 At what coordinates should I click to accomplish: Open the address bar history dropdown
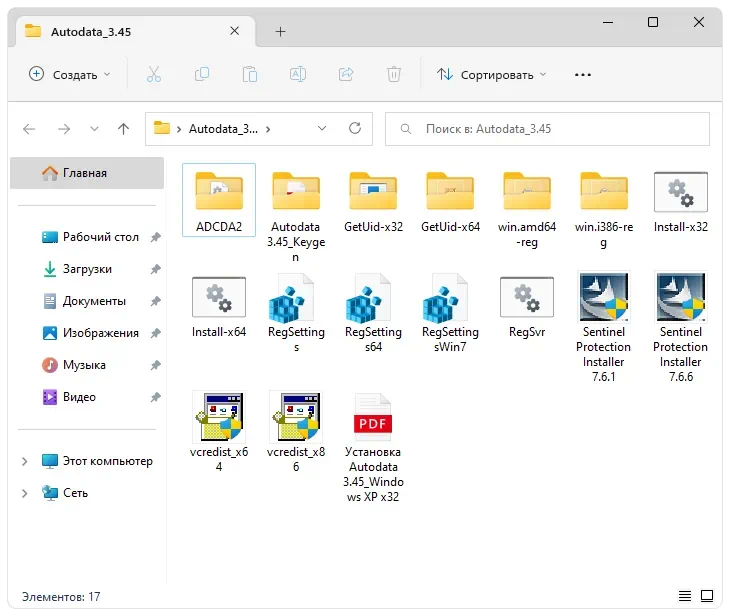322,129
